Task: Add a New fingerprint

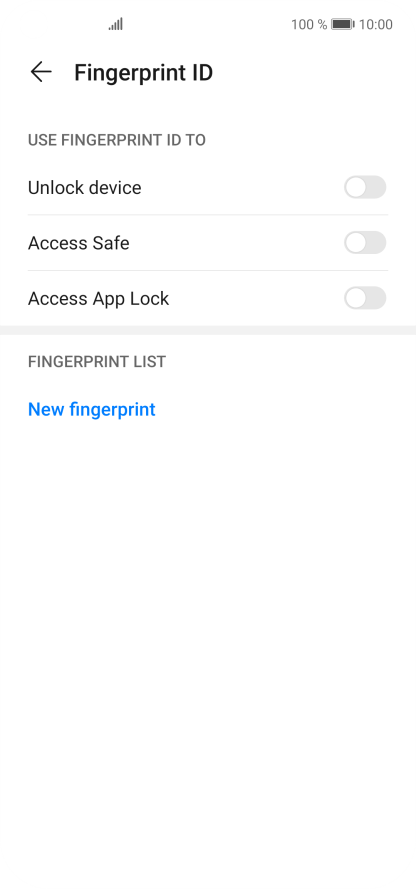Action: coord(92,409)
